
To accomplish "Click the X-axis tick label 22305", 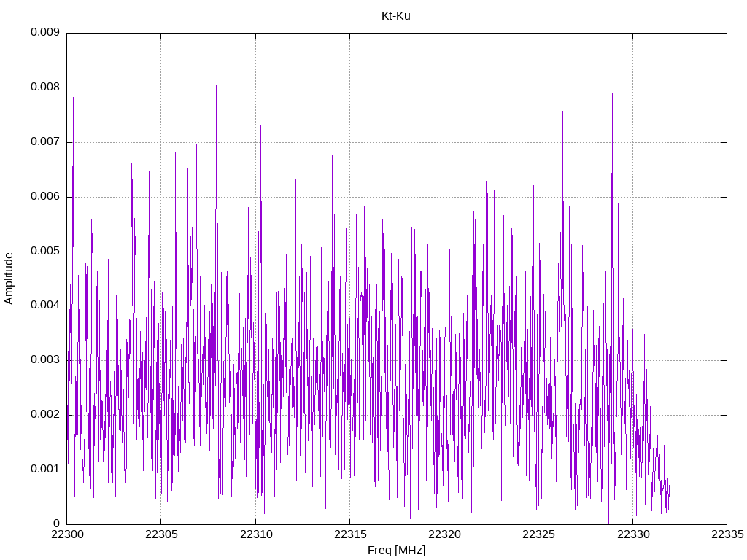I will pyautogui.click(x=161, y=534).
